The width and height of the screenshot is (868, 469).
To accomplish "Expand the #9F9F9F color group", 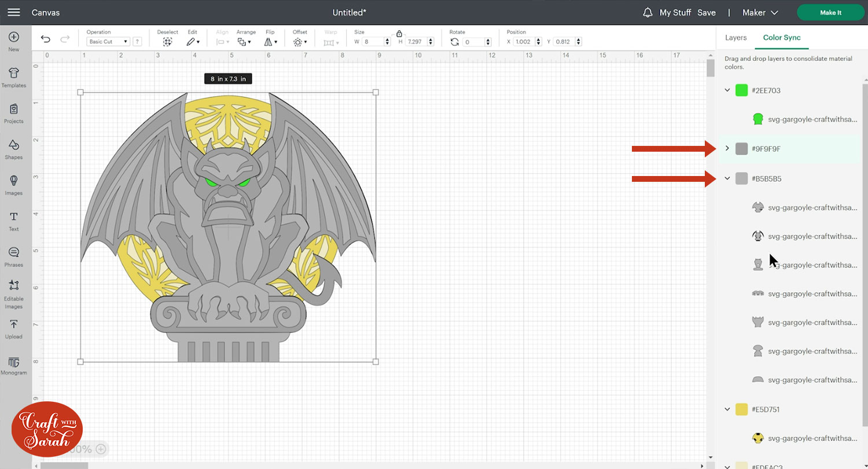I will pos(727,149).
